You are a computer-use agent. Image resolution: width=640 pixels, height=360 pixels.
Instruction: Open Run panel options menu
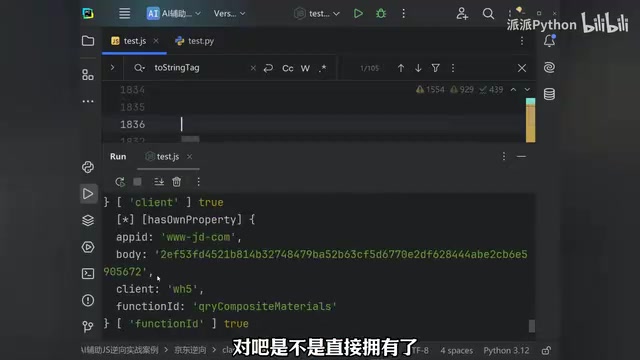(x=504, y=156)
